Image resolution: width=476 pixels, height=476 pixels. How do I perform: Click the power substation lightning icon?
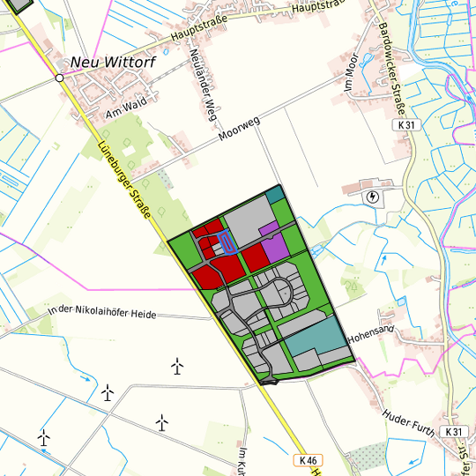click(x=373, y=197)
